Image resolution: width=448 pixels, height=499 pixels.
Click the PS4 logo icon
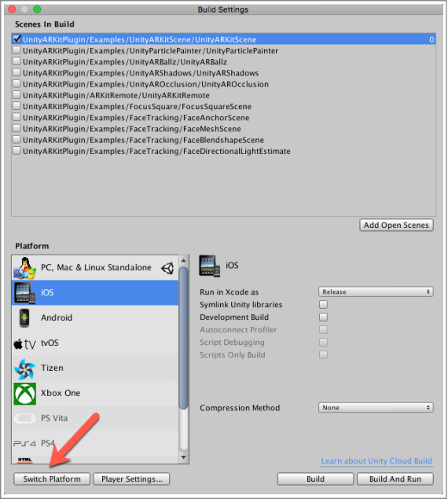click(24, 443)
